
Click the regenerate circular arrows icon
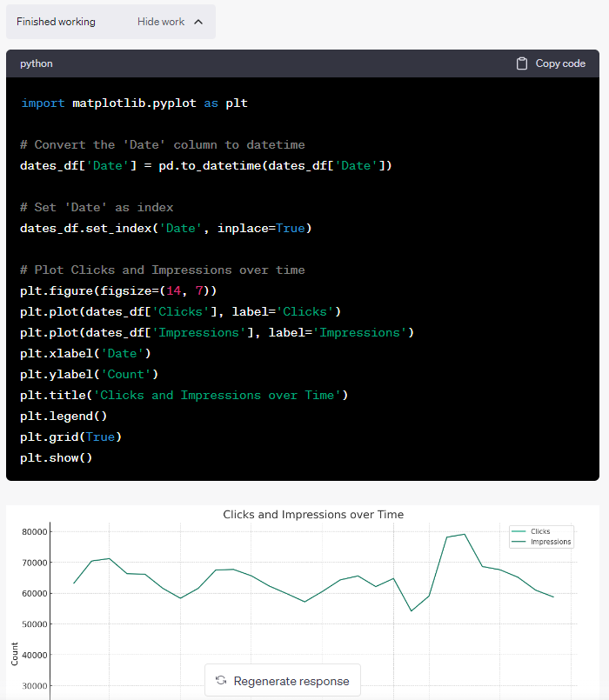point(221,680)
